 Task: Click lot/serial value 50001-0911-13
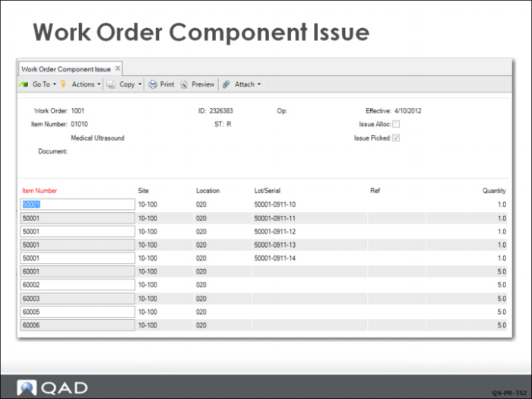275,245
